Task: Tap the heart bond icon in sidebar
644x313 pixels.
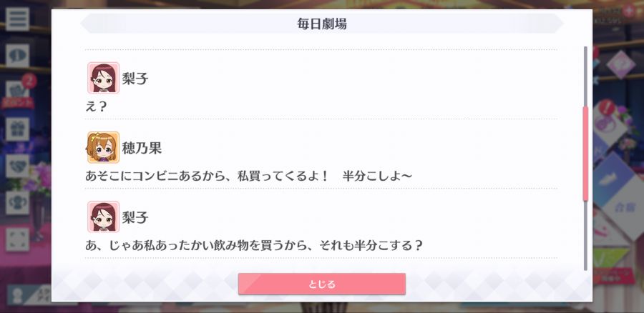Action: tap(17, 166)
